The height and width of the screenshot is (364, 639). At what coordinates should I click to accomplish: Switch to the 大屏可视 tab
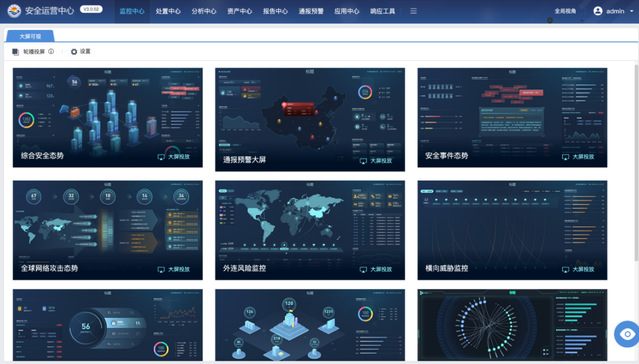(30, 36)
